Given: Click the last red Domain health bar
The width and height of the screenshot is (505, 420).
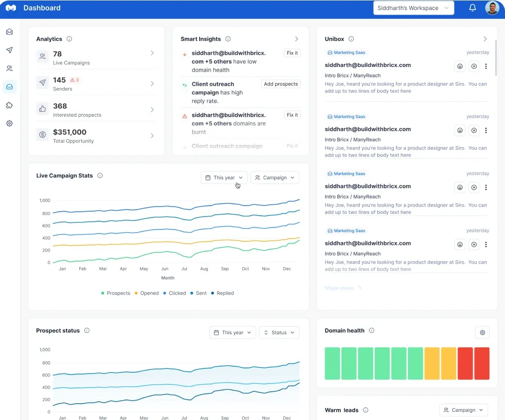Looking at the screenshot, I should (481, 363).
